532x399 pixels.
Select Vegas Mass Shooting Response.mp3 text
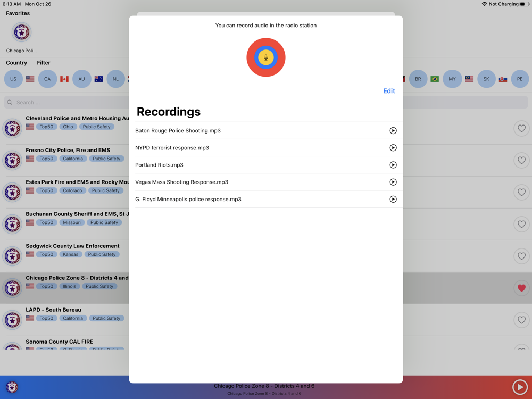181,182
